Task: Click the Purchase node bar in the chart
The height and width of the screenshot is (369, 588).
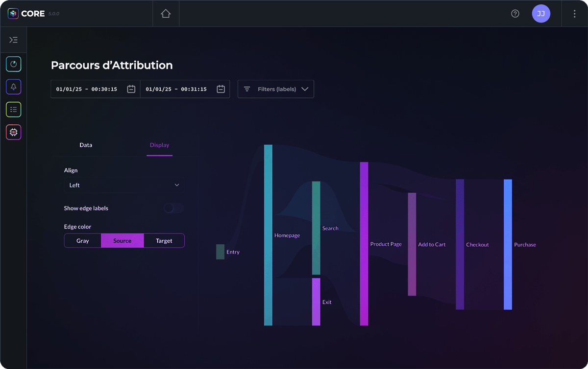Action: [x=508, y=245]
